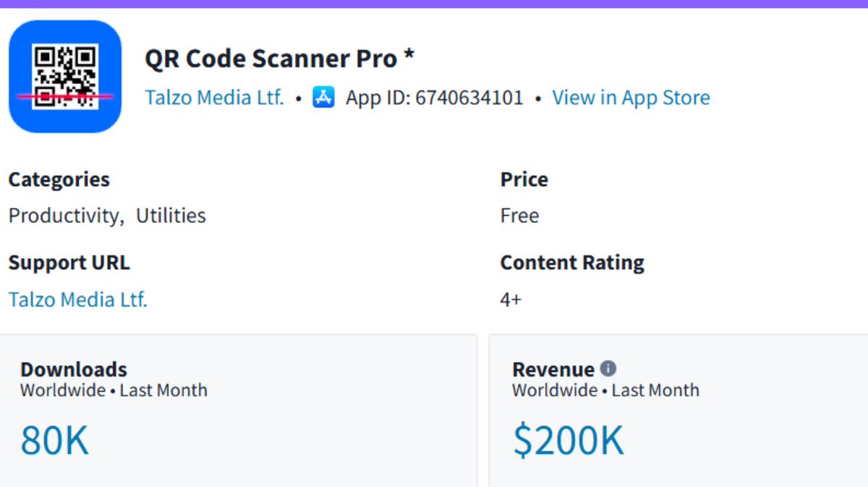
Task: Click the $200K revenue figure
Action: [x=568, y=440]
